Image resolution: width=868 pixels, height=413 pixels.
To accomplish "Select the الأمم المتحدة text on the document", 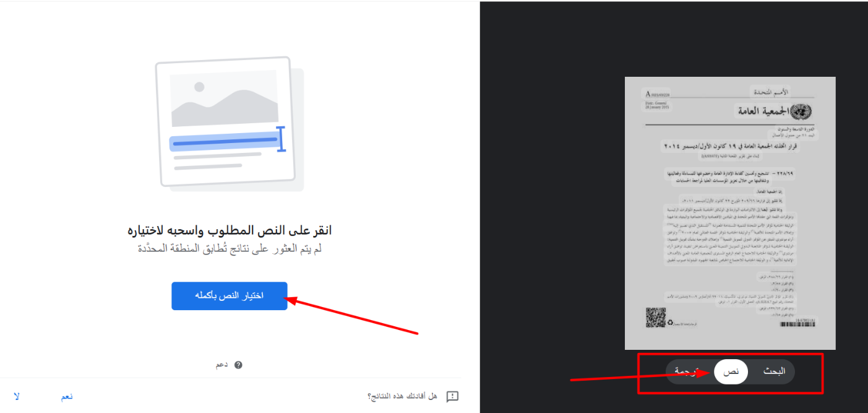I will [x=770, y=92].
